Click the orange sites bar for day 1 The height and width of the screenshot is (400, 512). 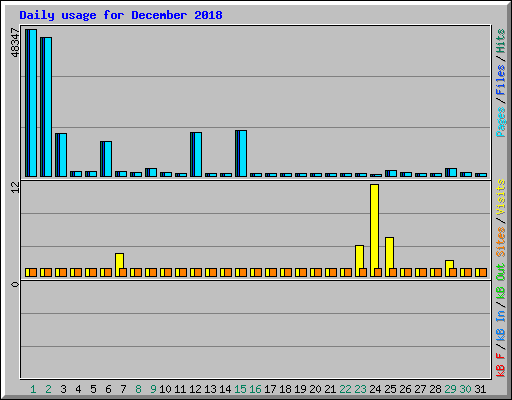point(33,272)
